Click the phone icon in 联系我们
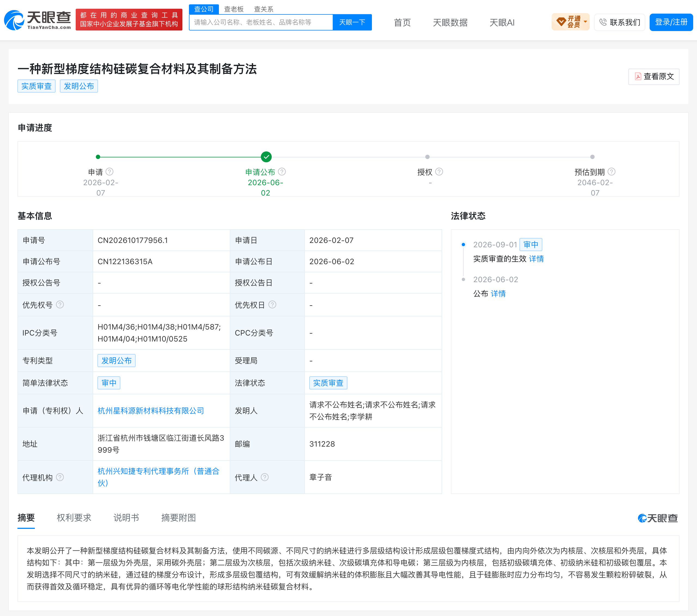This screenshot has height=616, width=697. point(603,22)
